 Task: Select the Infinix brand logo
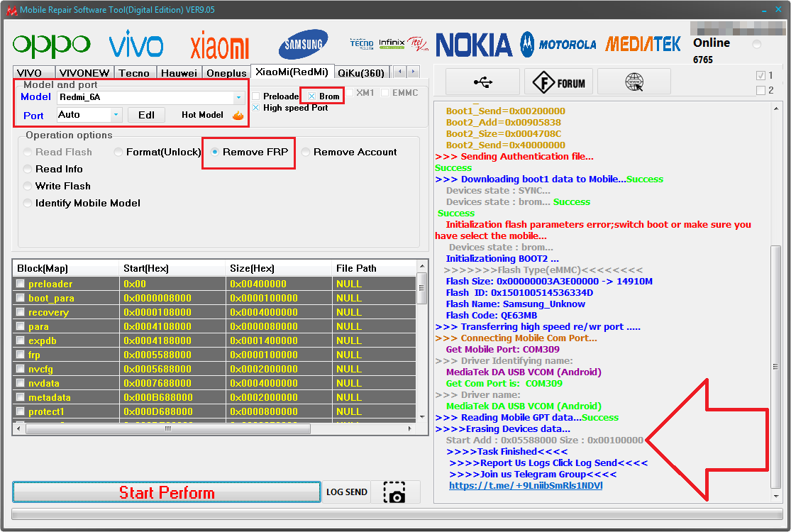click(392, 44)
